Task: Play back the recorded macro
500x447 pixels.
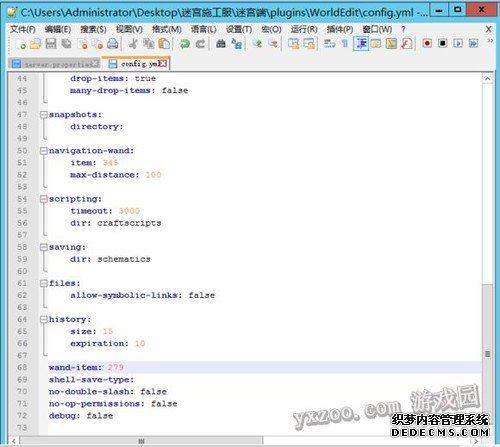Action: tap(458, 44)
